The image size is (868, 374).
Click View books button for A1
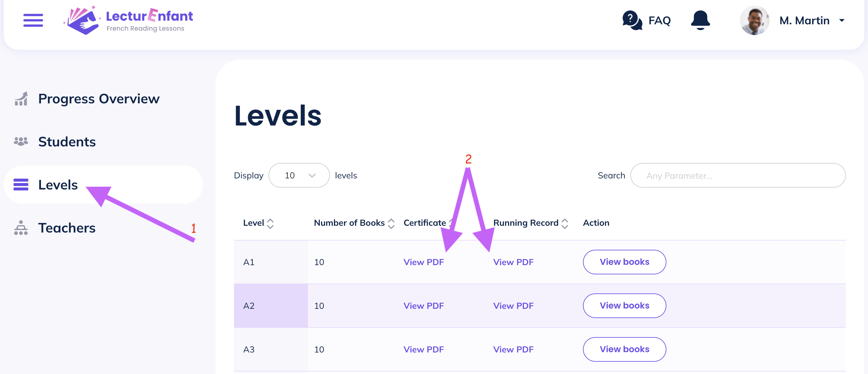click(x=625, y=262)
